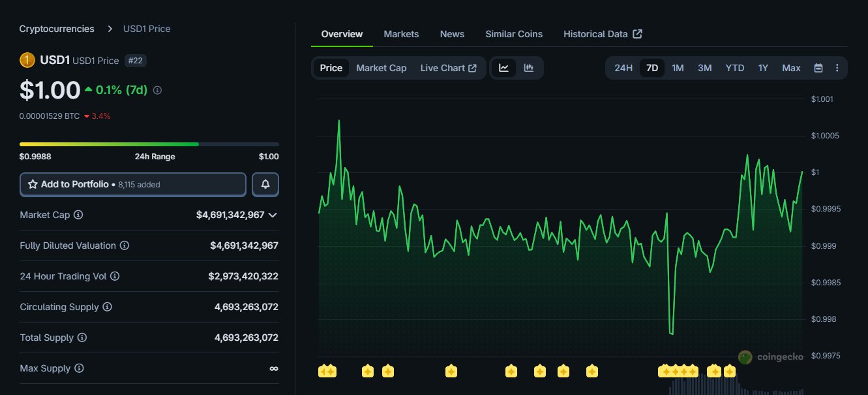The height and width of the screenshot is (395, 868).
Task: Click Add to Portfolio button
Action: point(133,185)
